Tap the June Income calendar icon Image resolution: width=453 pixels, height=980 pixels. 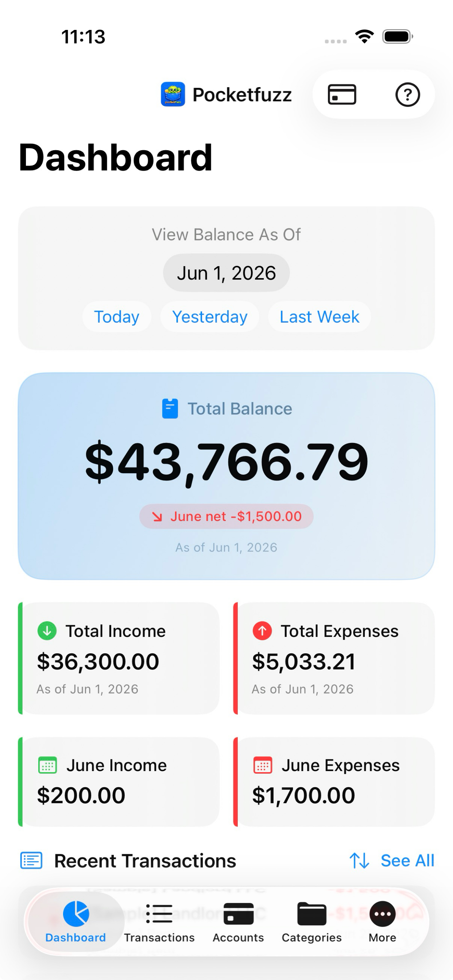pyautogui.click(x=47, y=765)
